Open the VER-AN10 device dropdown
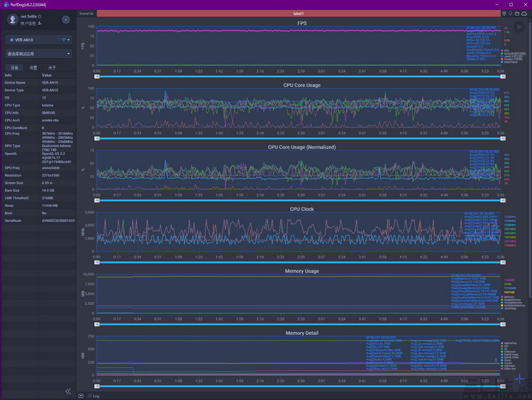 coord(39,40)
